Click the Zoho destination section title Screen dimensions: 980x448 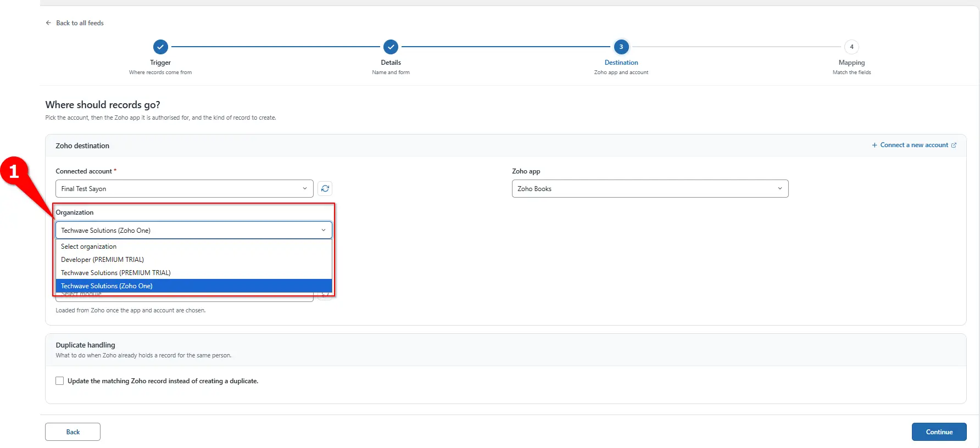point(82,145)
